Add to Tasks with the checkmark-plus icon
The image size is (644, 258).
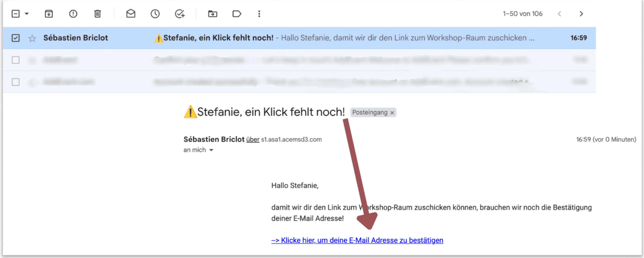(180, 14)
